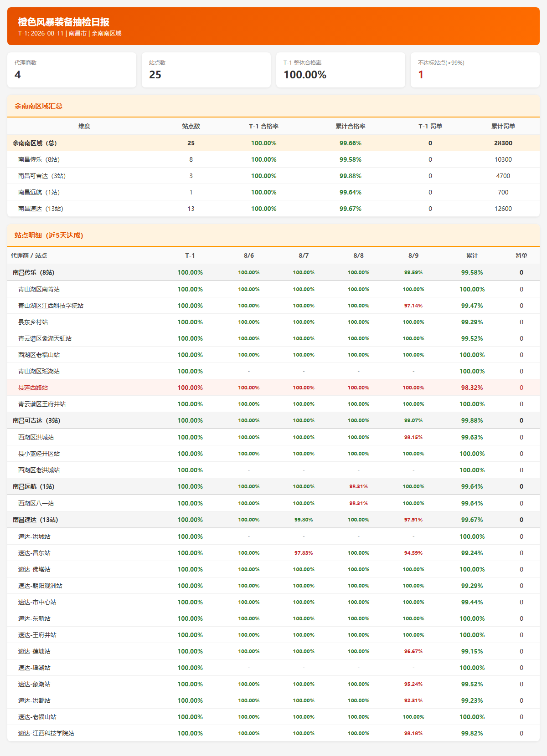Click cumulative fine value 700

pos(503,192)
